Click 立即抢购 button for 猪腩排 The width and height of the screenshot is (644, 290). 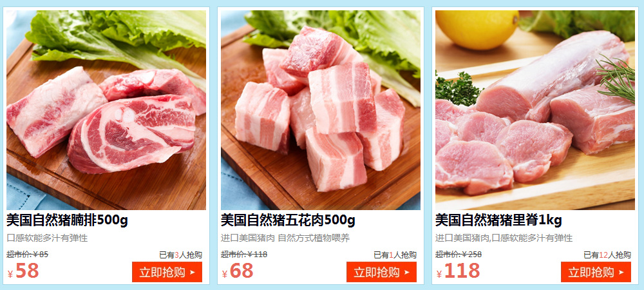(x=167, y=272)
